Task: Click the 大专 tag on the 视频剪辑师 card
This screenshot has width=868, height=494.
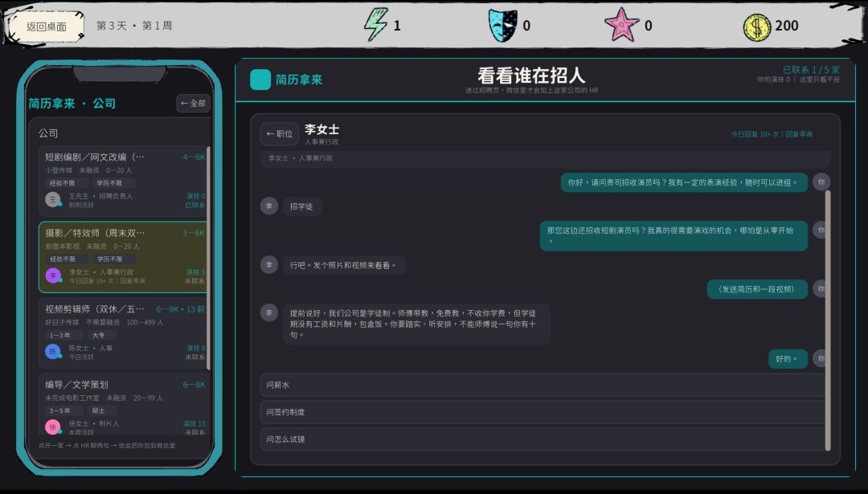Action: pyautogui.click(x=101, y=335)
